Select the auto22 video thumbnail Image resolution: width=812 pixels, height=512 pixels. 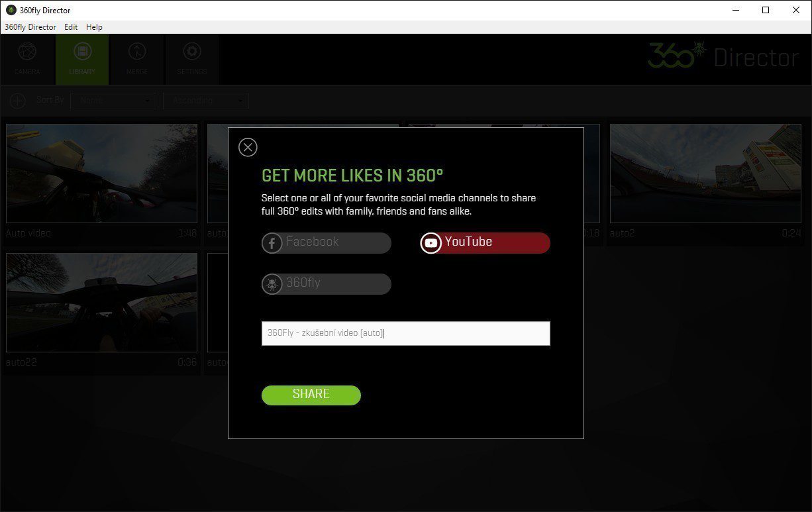point(102,302)
